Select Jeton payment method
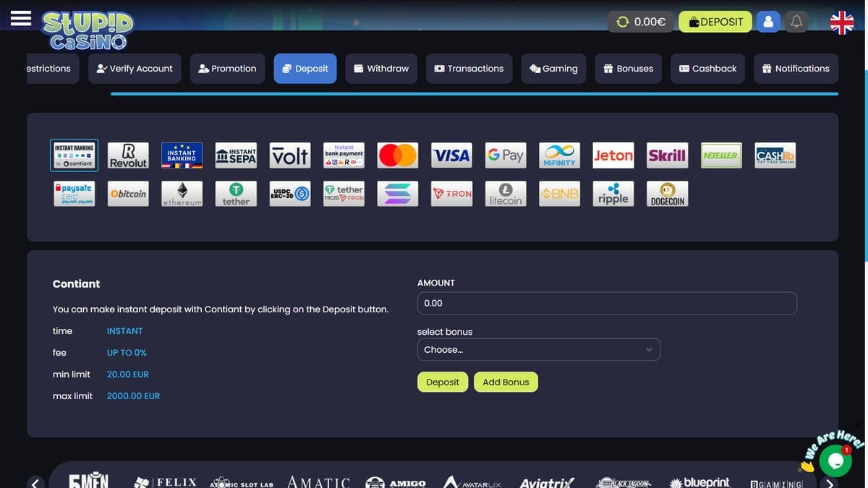This screenshot has height=488, width=868. point(613,155)
